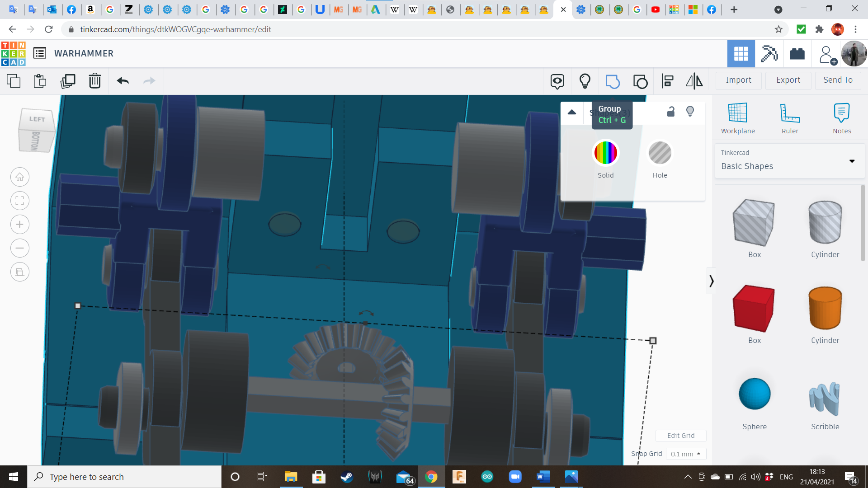This screenshot has height=488, width=868.
Task: Toggle shape visibility lightbulb in inspector
Action: (690, 112)
